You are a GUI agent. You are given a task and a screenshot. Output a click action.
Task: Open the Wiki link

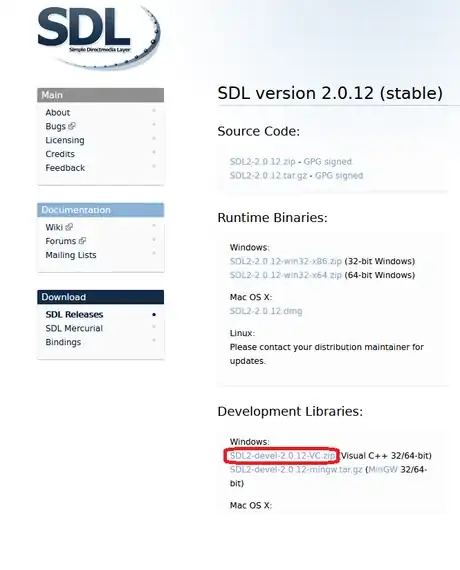(x=54, y=227)
